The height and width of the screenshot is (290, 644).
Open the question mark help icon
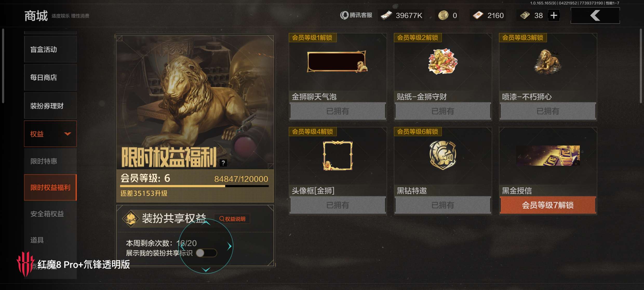[x=223, y=163]
